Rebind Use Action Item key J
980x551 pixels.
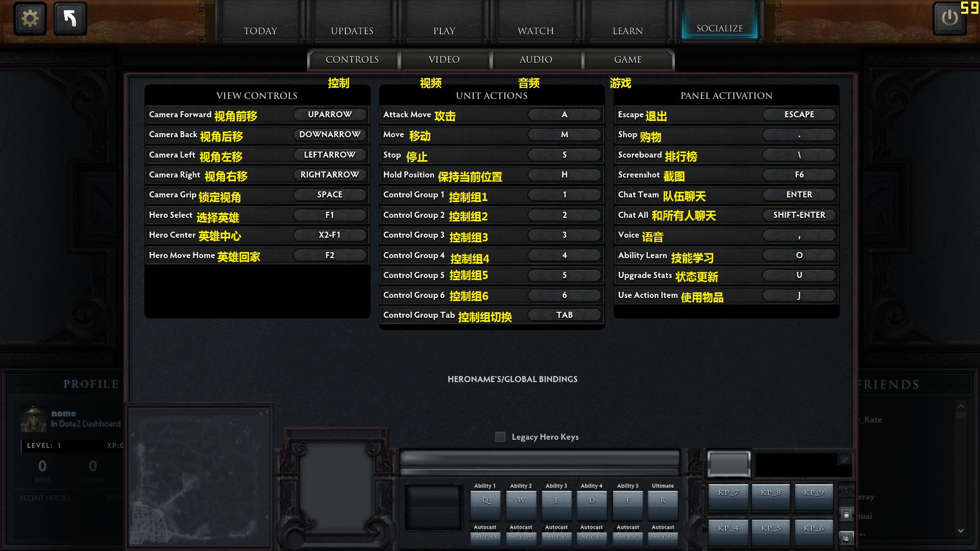(799, 295)
